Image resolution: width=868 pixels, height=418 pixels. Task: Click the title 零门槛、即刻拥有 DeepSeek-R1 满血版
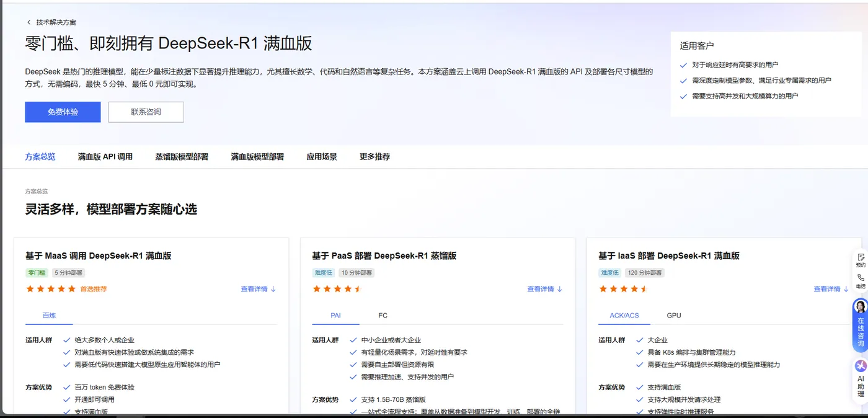tap(169, 43)
